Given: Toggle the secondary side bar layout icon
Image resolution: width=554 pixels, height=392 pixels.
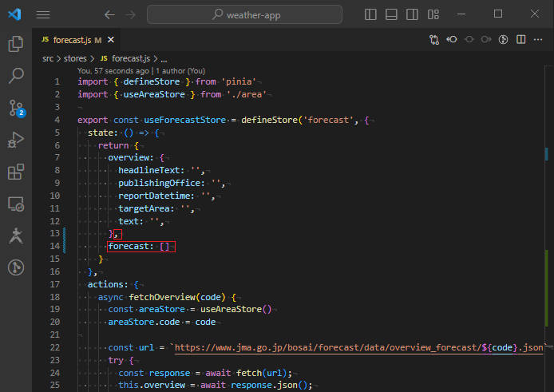Looking at the screenshot, I should pos(412,14).
